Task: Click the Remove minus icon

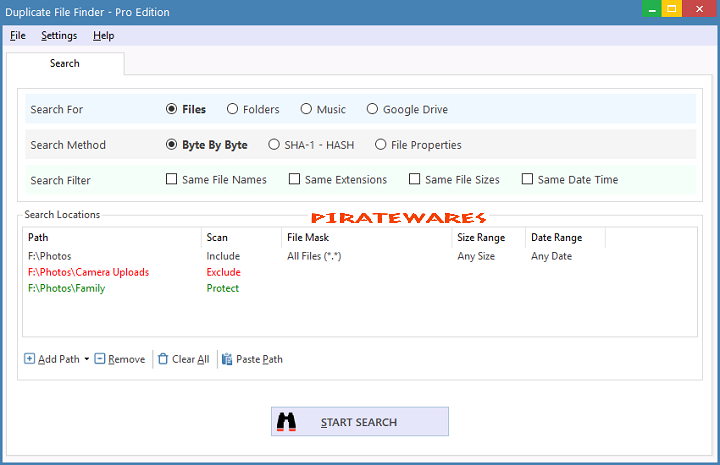Action: point(100,359)
